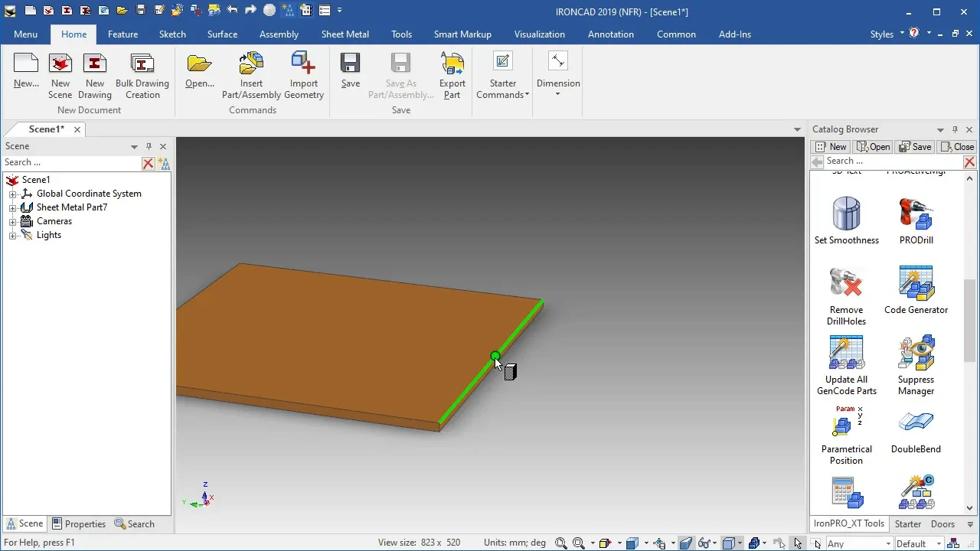Screen dimensions: 980x551
Task: Choose Export Part in ribbon
Action: pyautogui.click(x=452, y=77)
